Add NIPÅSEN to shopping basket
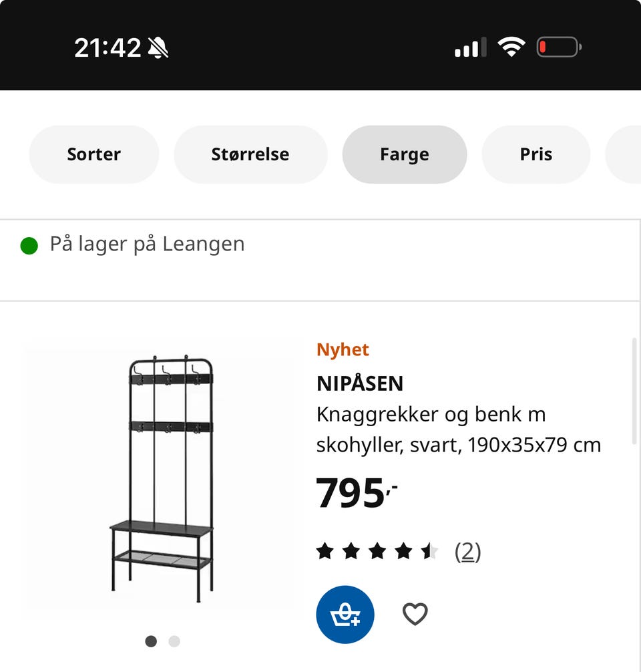Screen dimensions: 641x672 click(345, 614)
